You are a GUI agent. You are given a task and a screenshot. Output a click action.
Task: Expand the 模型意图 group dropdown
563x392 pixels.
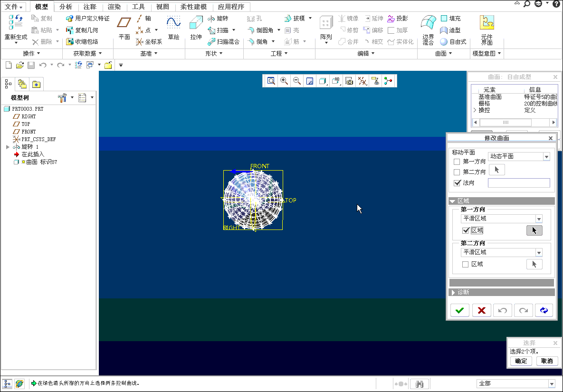[487, 54]
